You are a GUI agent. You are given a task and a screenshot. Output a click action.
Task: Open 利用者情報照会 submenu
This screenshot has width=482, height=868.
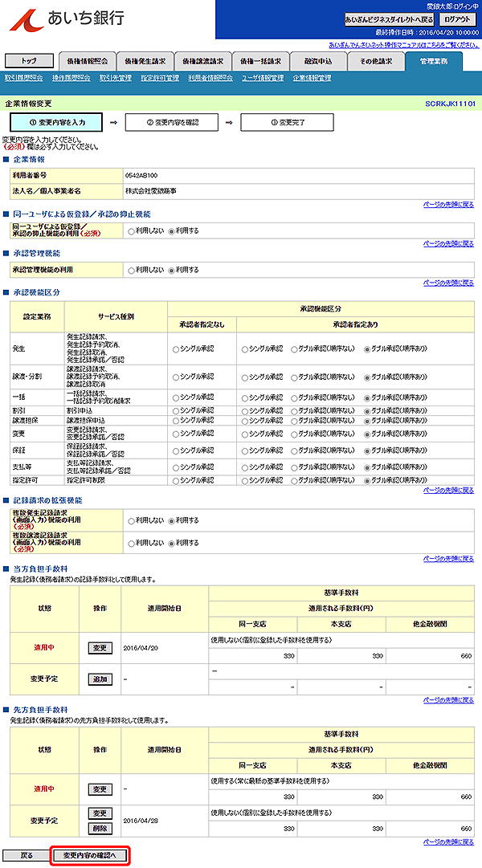coord(210,78)
